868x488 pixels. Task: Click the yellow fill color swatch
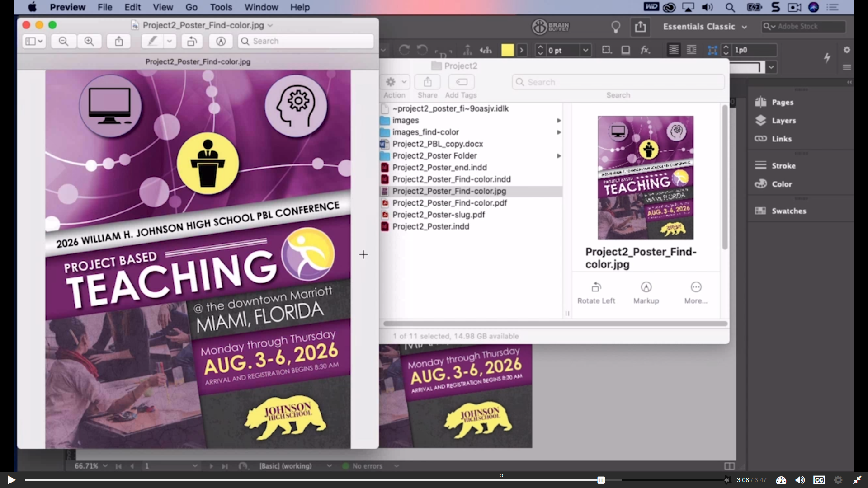(507, 50)
